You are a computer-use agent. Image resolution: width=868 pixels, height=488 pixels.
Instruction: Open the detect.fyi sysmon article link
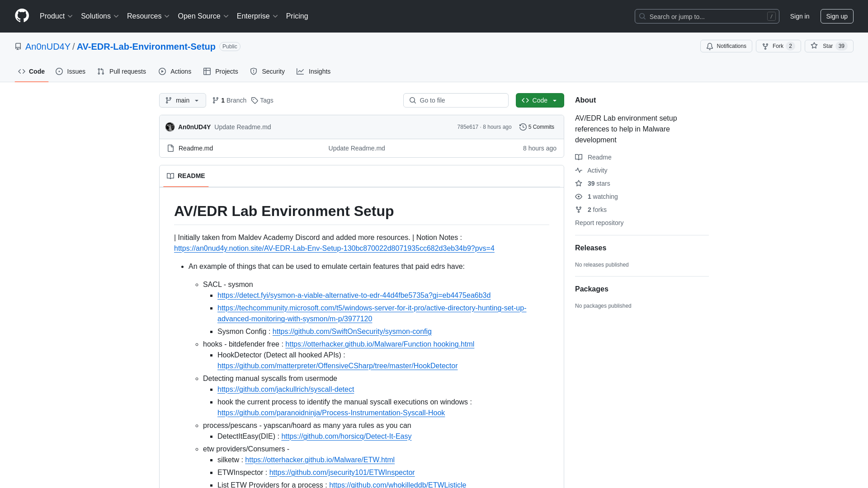coord(354,296)
